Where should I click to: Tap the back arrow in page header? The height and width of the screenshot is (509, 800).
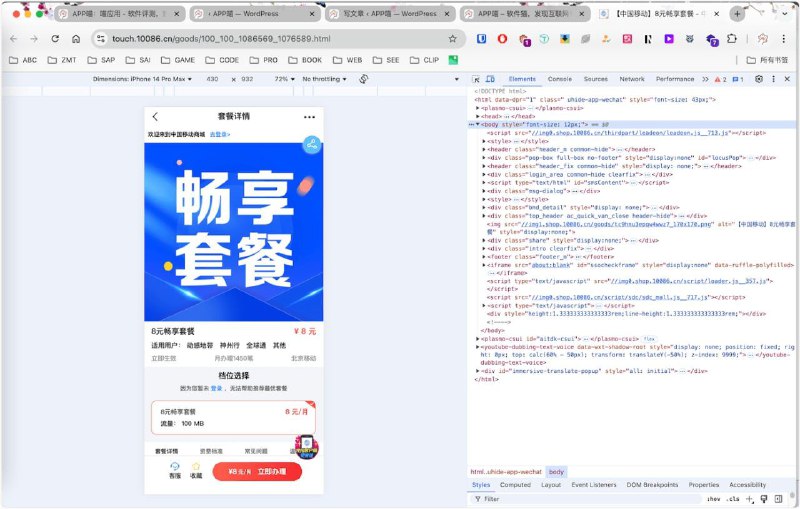point(155,117)
